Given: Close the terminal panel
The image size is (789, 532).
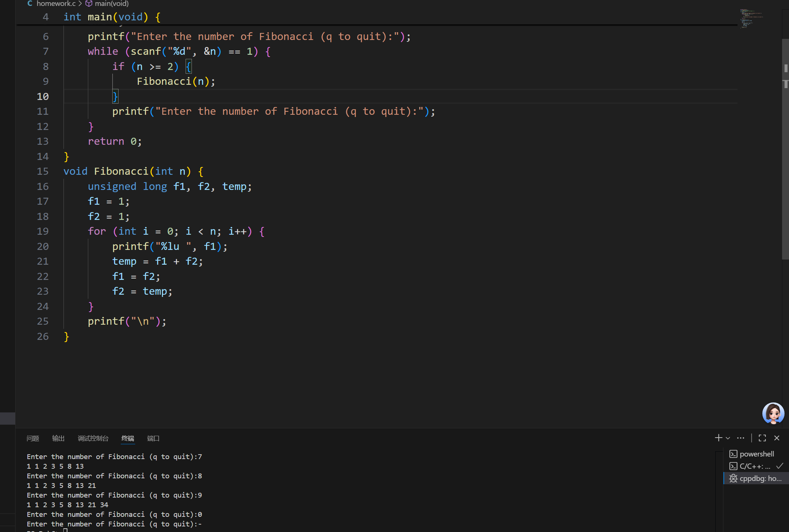Looking at the screenshot, I should pyautogui.click(x=777, y=438).
